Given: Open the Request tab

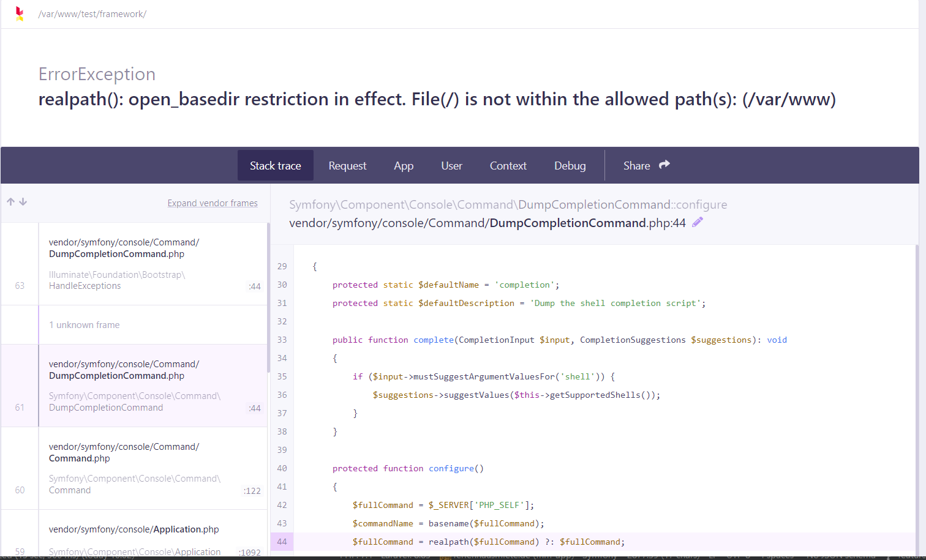Looking at the screenshot, I should pos(347,165).
